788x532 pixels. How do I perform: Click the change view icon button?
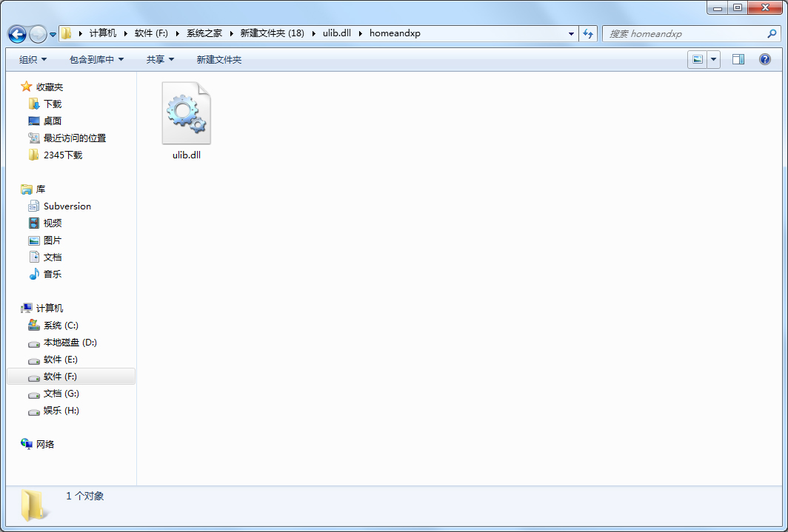coord(697,60)
